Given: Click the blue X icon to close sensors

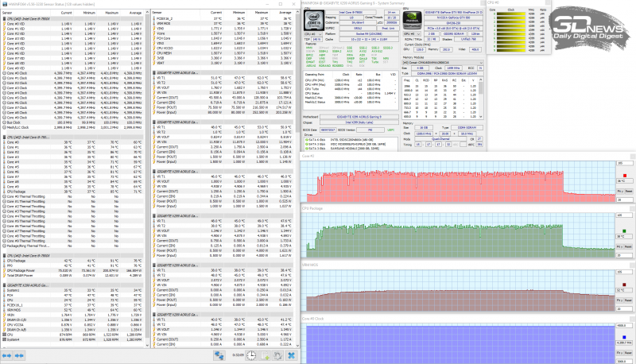Looking at the screenshot, I should click(291, 355).
